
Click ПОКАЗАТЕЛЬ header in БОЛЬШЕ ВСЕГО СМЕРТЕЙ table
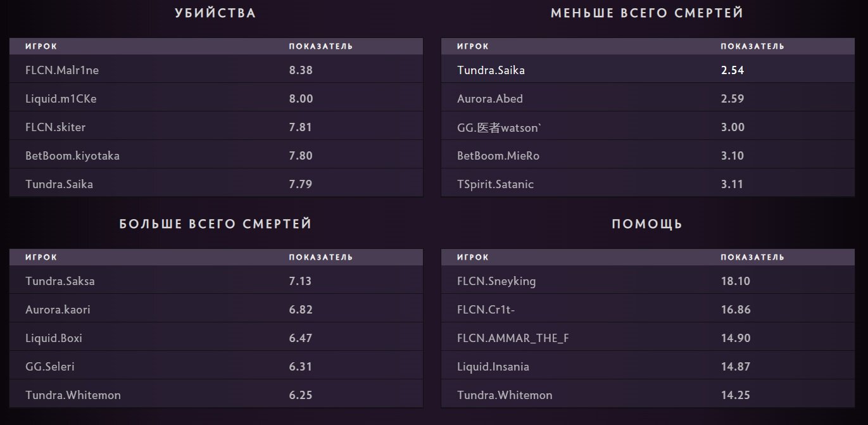(x=321, y=257)
